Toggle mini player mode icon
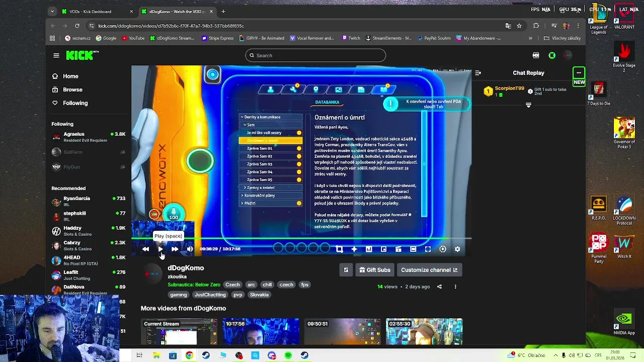The height and width of the screenshot is (362, 644). [x=383, y=249]
